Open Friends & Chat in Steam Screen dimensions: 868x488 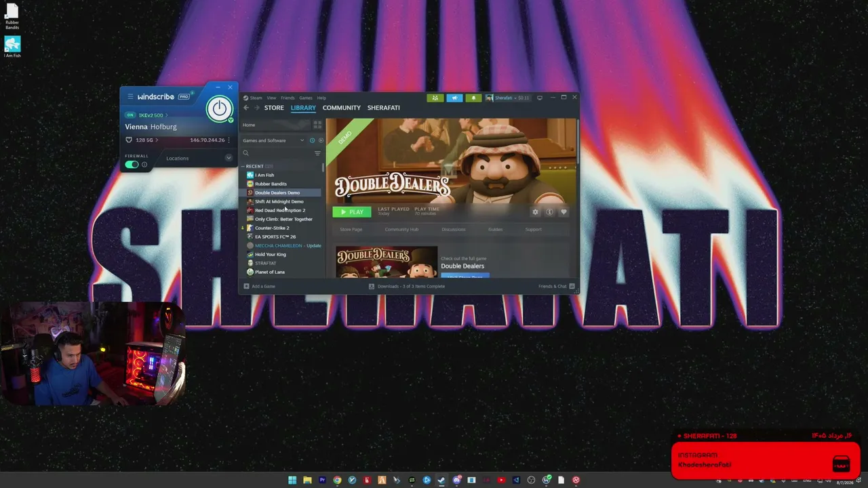click(x=557, y=286)
